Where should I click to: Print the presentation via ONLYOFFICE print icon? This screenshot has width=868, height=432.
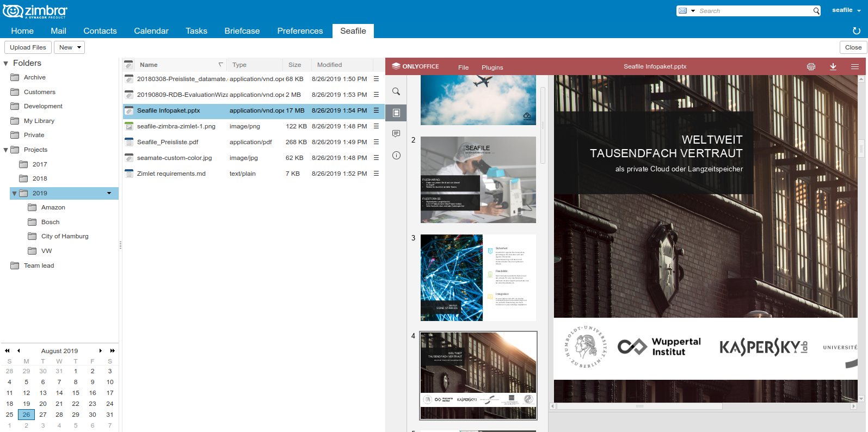[811, 67]
